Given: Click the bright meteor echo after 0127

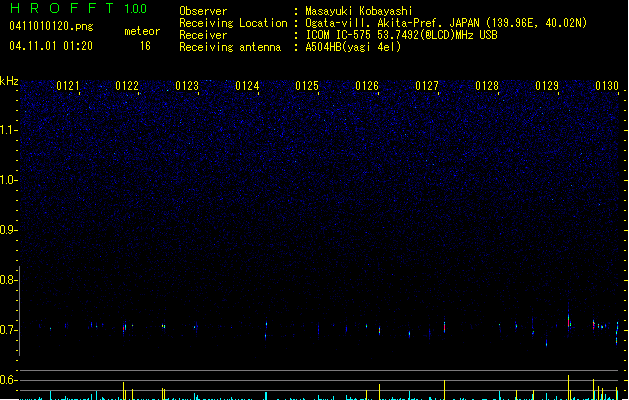Looking at the screenshot, I should click(444, 326).
